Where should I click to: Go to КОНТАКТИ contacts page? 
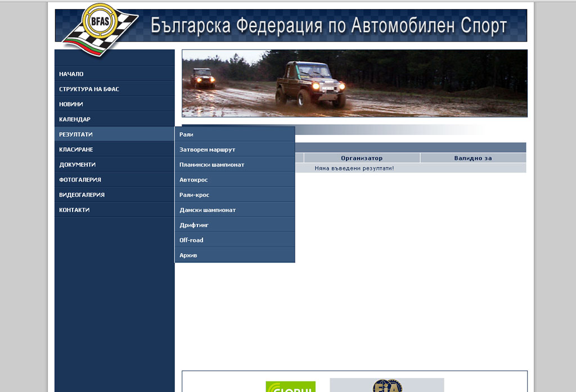pos(74,210)
